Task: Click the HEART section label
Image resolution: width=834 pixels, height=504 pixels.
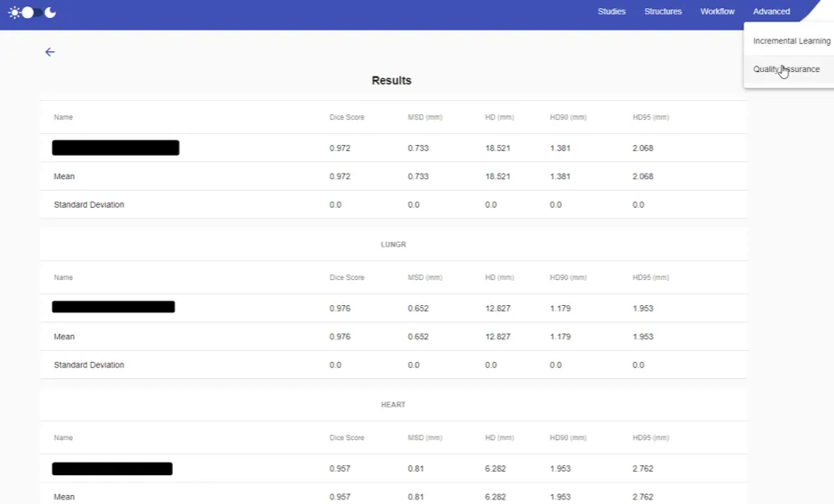Action: coord(393,405)
